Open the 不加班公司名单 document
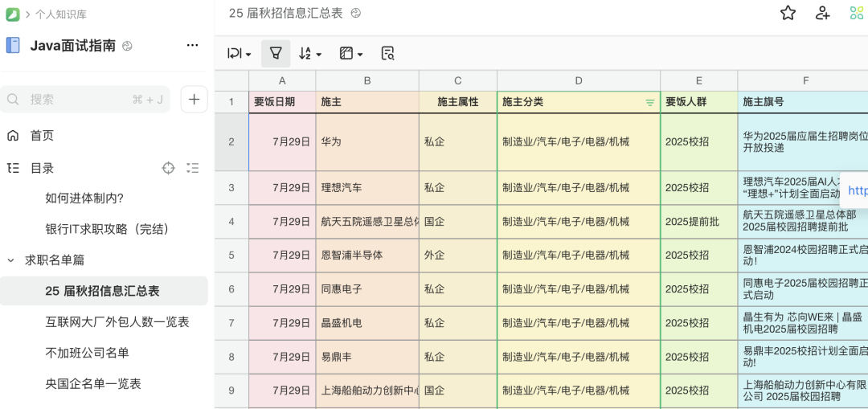This screenshot has height=409, width=868. pos(87,353)
